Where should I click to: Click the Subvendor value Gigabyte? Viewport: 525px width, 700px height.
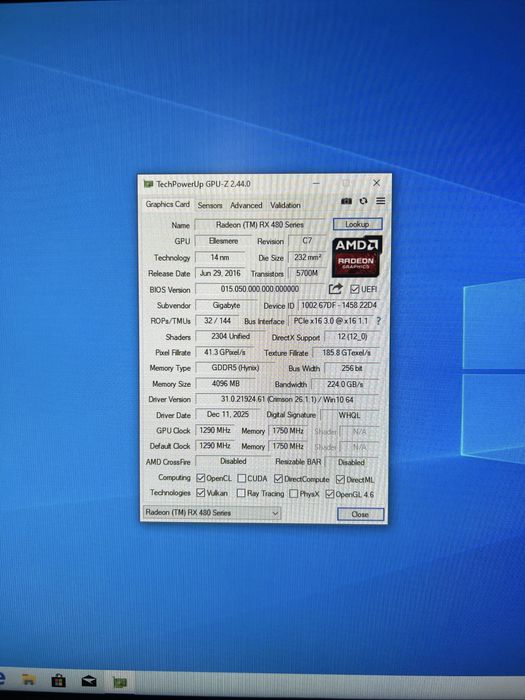pyautogui.click(x=226, y=305)
